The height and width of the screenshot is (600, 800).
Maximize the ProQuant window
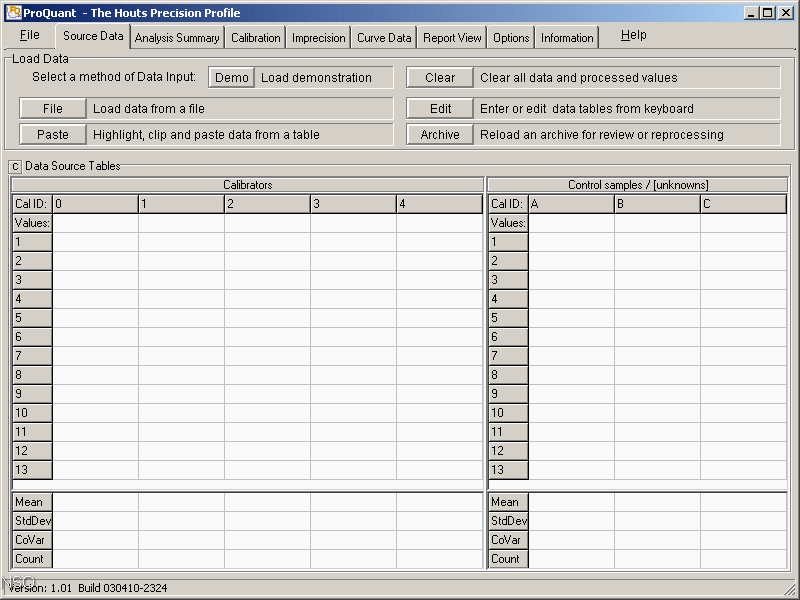[x=767, y=13]
